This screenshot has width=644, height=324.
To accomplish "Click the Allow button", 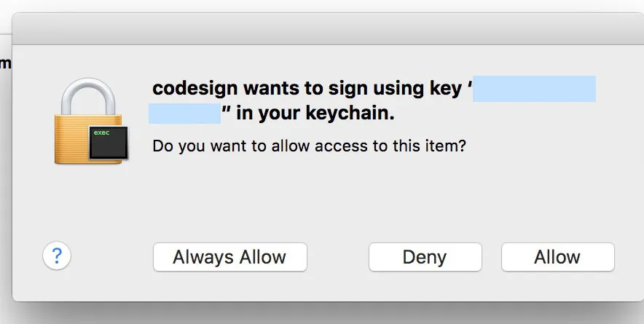I will pos(557,257).
